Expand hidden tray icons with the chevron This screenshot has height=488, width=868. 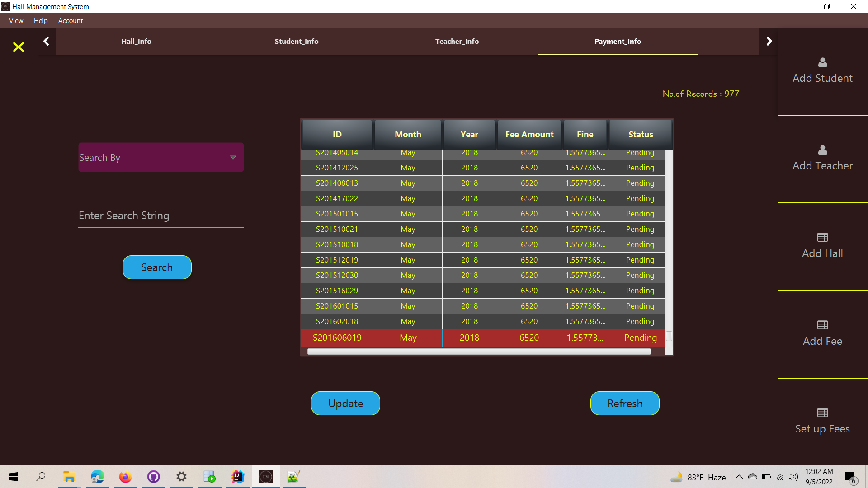click(739, 477)
